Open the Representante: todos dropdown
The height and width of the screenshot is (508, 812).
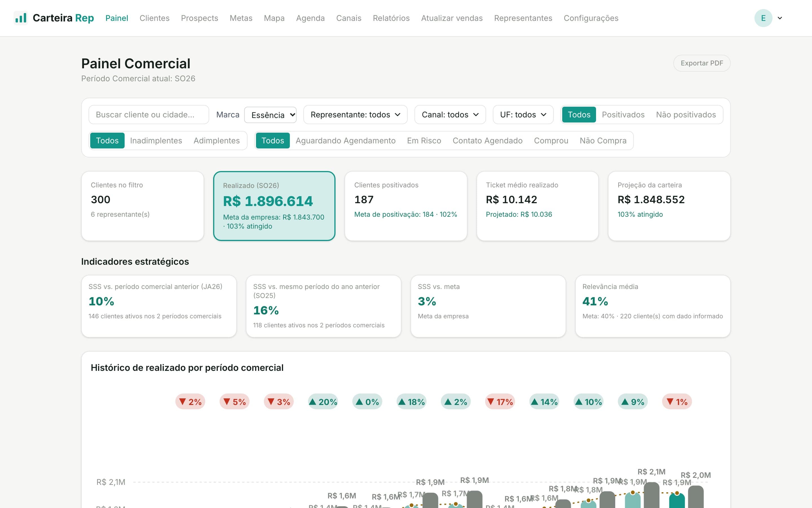pyautogui.click(x=355, y=115)
